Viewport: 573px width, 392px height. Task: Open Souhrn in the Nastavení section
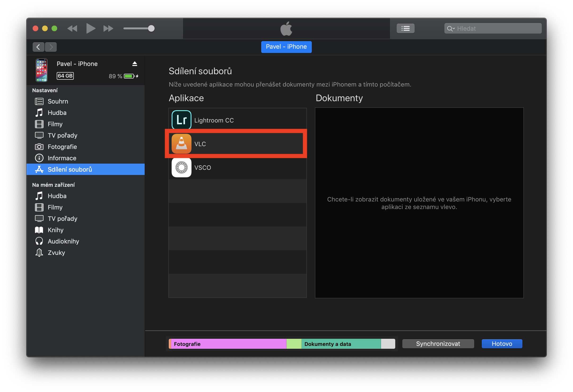[85, 101]
